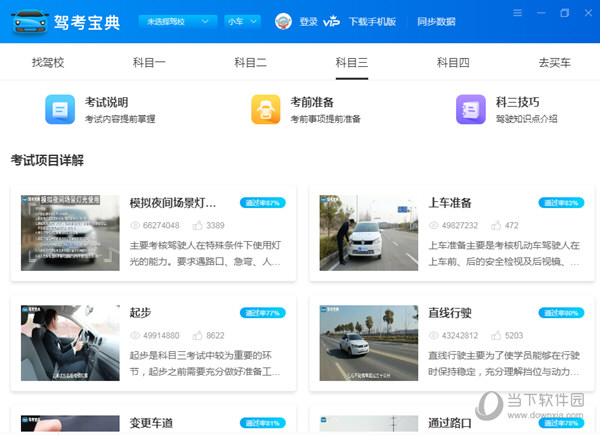Image resolution: width=600 pixels, height=435 pixels.
Task: Like 起步 via thumbs-up icon beside 8622
Action: pyautogui.click(x=197, y=336)
